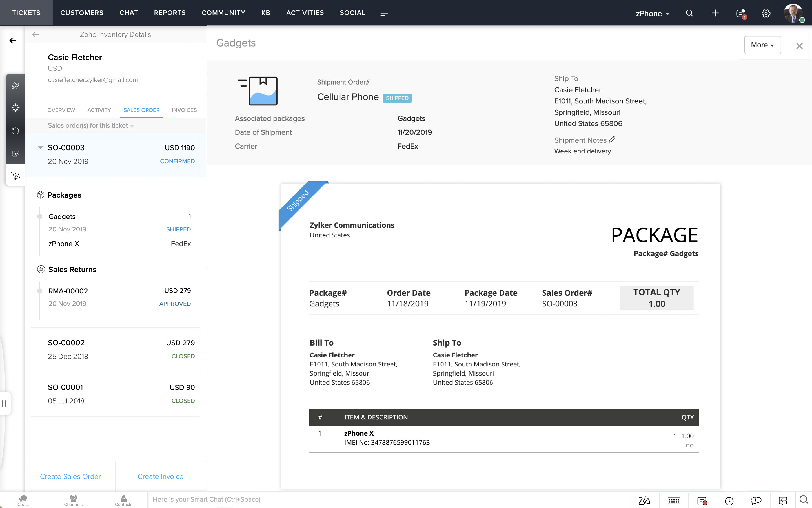This screenshot has width=812, height=508.
Task: Click the search magnifier in top bar
Action: (689, 13)
